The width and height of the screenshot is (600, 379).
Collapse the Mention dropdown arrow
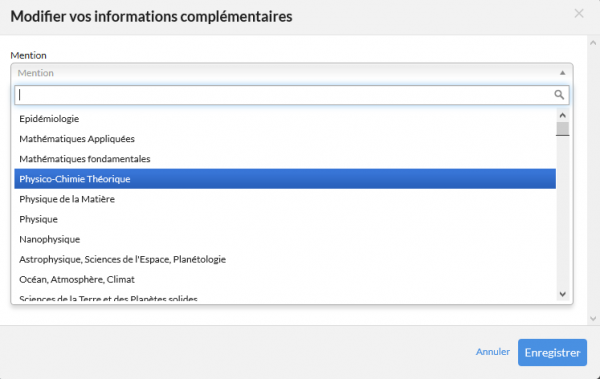(562, 73)
